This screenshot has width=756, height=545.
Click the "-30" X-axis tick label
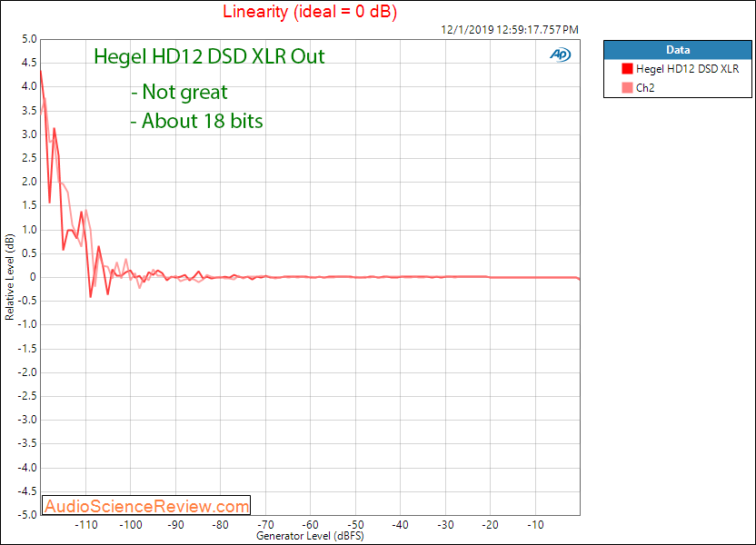445,525
